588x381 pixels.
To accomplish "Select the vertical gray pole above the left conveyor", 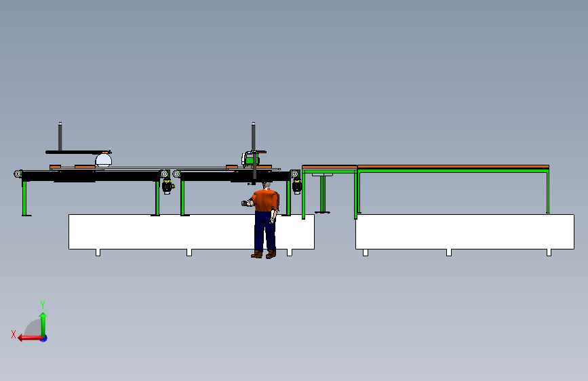I will (x=60, y=137).
